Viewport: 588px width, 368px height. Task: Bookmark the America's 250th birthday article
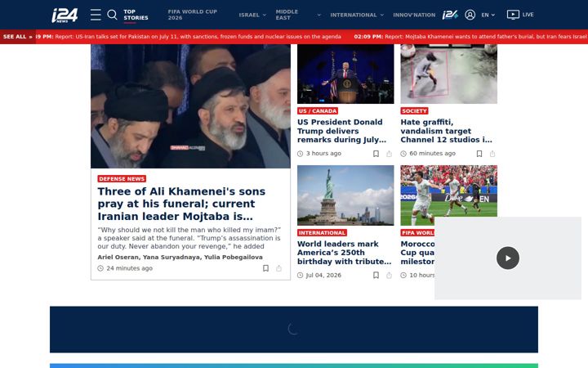tap(376, 276)
